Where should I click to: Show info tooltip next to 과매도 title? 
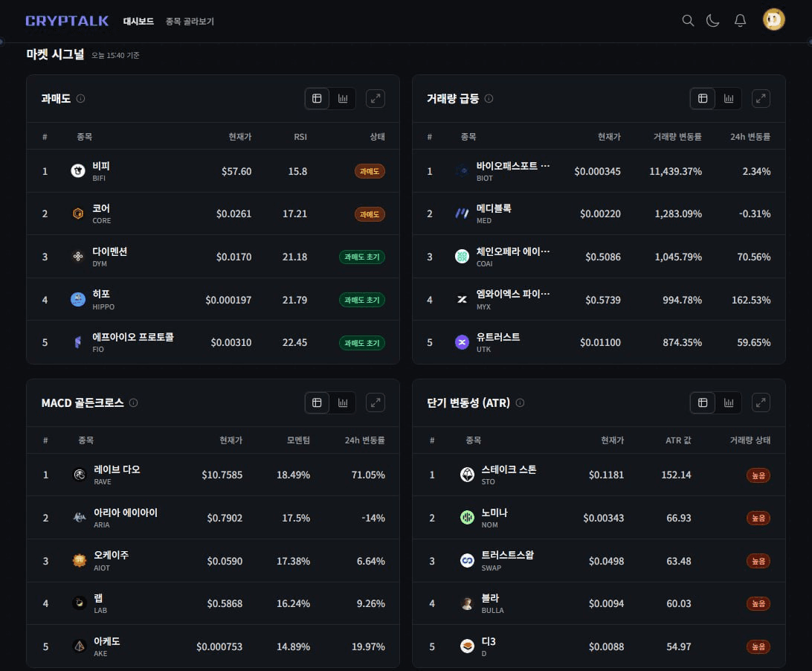click(80, 98)
